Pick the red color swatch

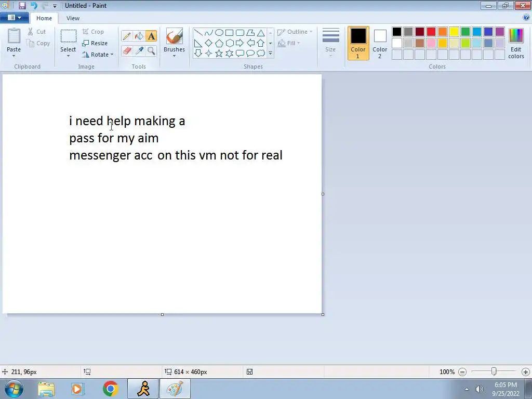pos(431,32)
